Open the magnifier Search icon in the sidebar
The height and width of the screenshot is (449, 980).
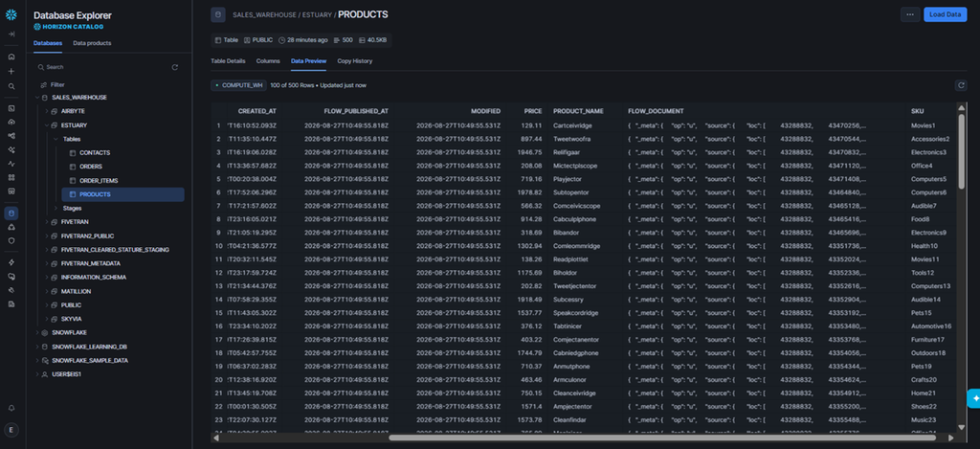click(11, 86)
